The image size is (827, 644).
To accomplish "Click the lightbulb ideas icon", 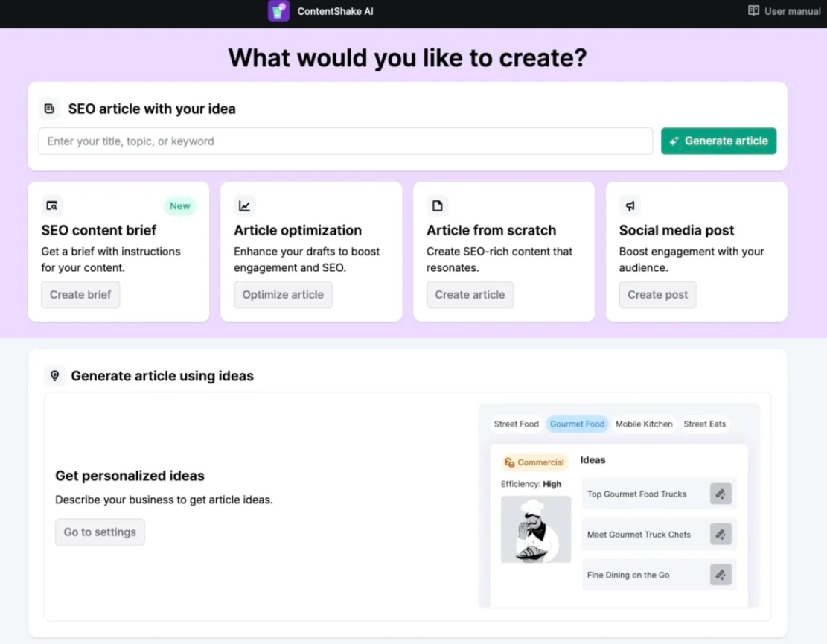I will [x=54, y=376].
